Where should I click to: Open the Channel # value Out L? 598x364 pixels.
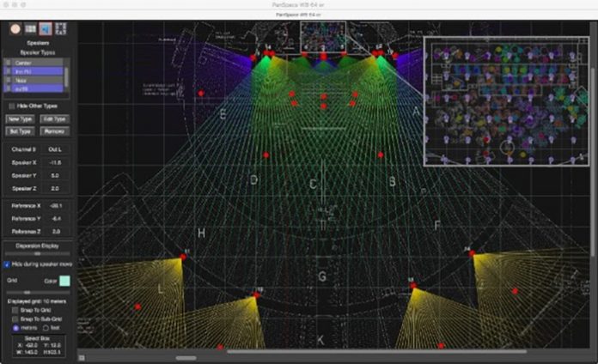55,149
